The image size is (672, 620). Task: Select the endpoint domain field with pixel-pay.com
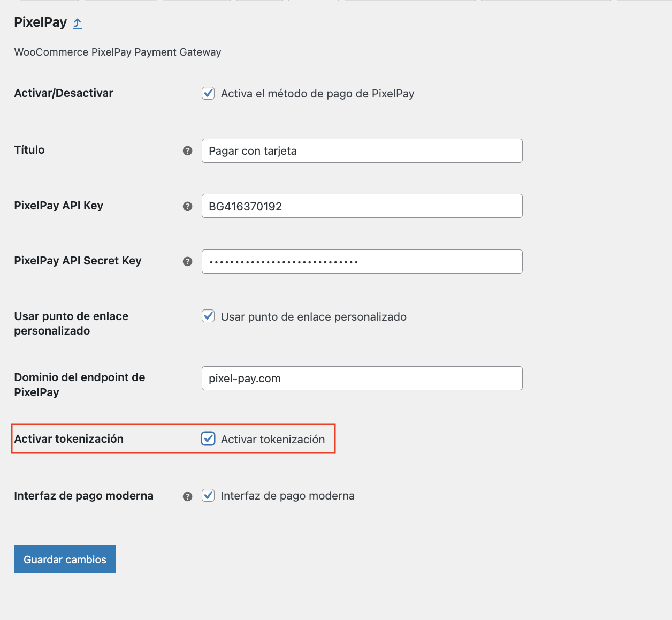coord(362,378)
